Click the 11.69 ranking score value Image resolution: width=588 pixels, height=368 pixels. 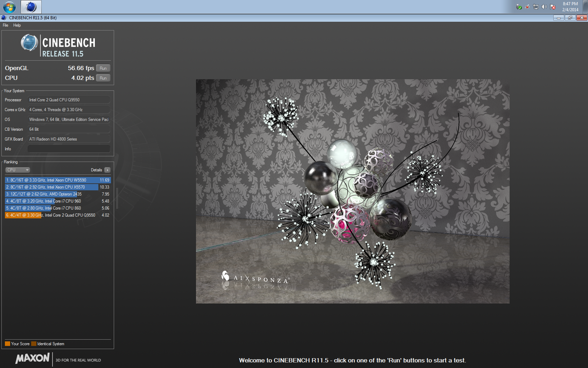pyautogui.click(x=105, y=180)
